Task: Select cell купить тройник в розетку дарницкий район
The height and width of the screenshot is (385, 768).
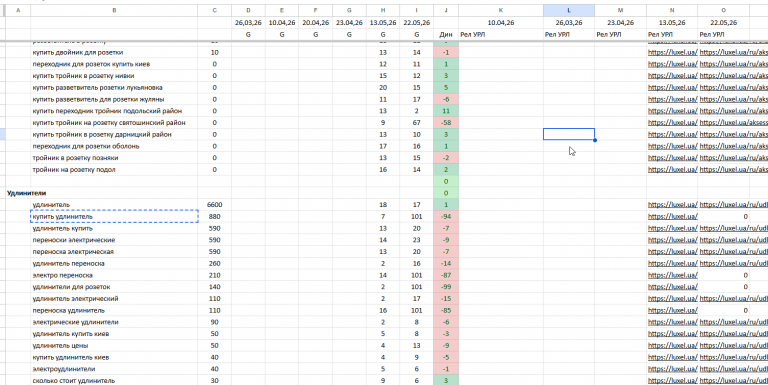Action: pos(114,134)
